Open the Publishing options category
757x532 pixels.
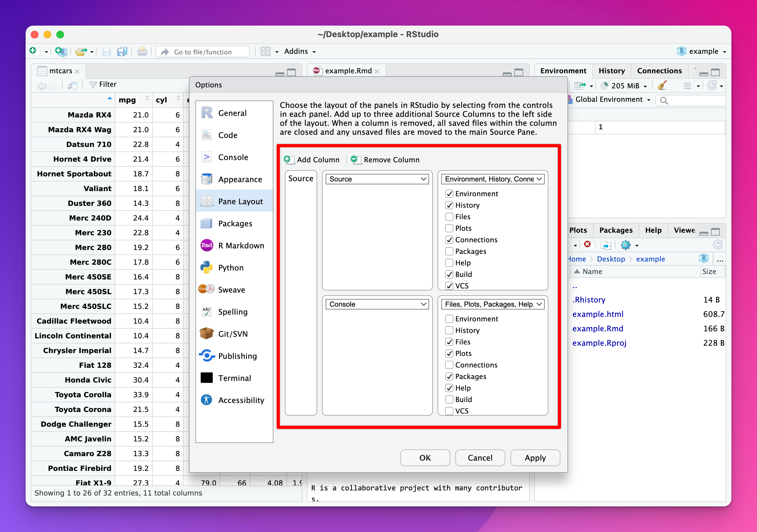[x=234, y=356]
